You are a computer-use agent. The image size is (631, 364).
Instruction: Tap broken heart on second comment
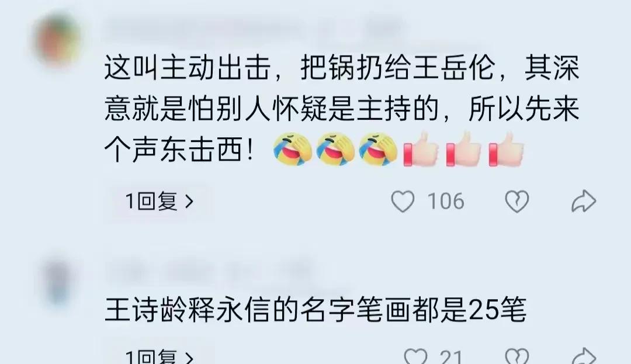click(x=516, y=357)
